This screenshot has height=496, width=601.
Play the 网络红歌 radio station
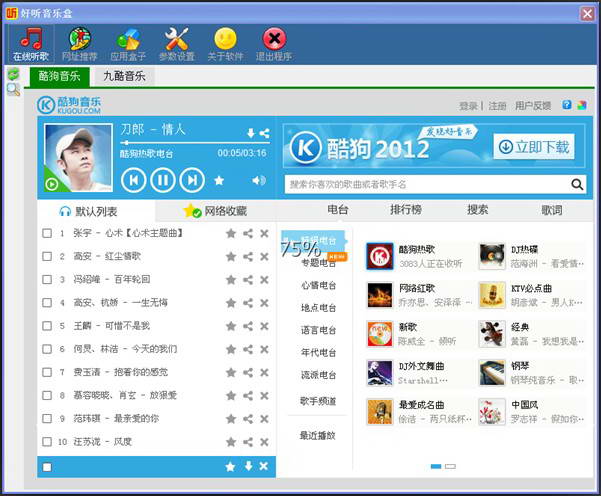pos(379,295)
